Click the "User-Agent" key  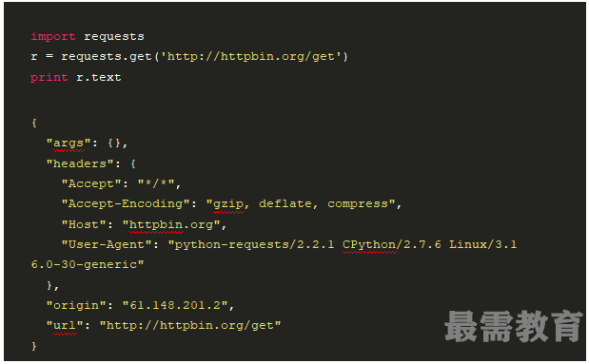(x=107, y=244)
